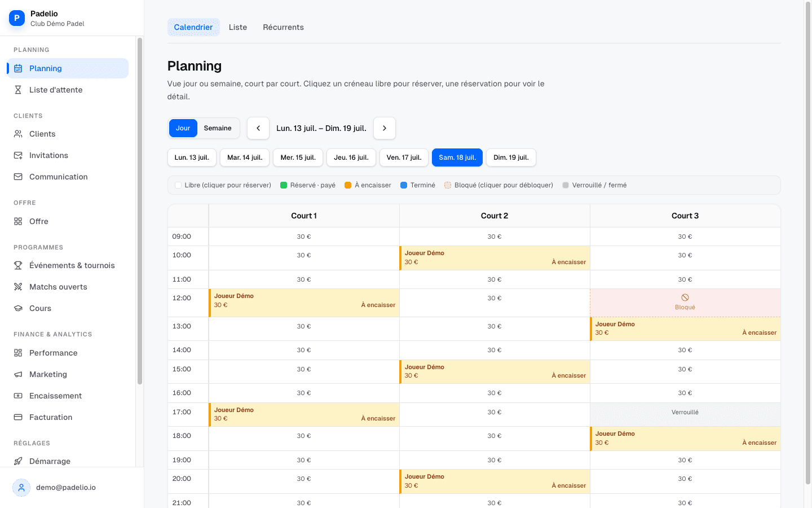
Task: Open the Liste tab
Action: 238,27
